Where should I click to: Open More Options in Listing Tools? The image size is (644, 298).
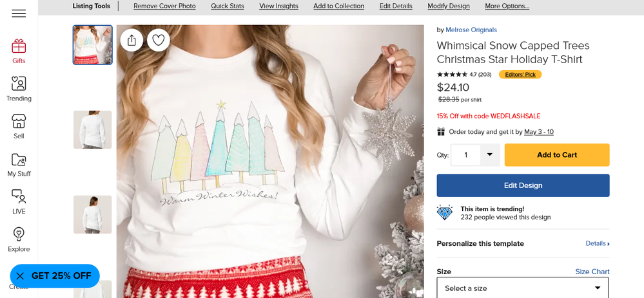[507, 6]
